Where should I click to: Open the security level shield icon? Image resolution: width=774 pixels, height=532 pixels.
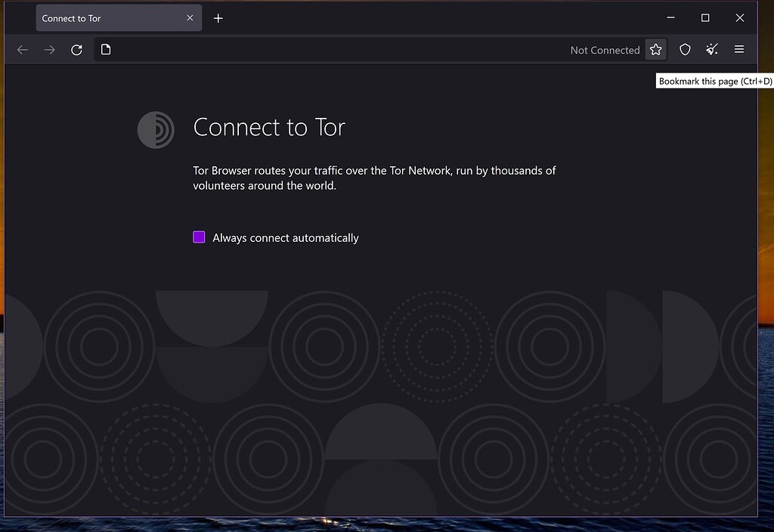(685, 49)
